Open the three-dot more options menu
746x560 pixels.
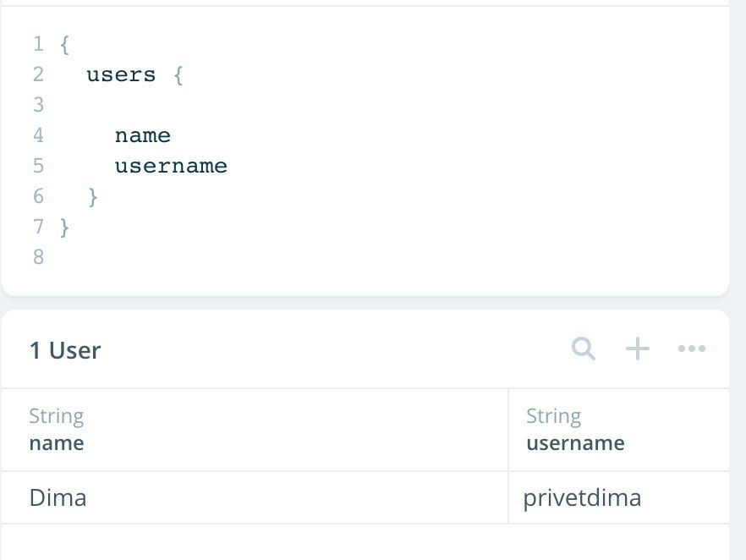[691, 349]
